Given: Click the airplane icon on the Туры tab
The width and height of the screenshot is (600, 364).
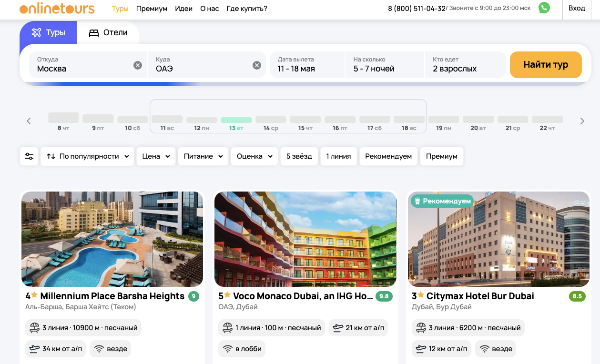Looking at the screenshot, I should point(37,33).
